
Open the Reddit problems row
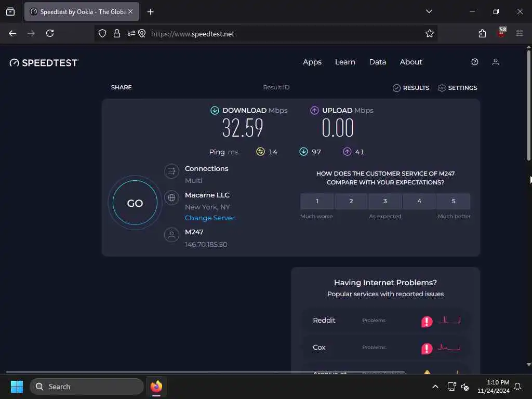386,321
